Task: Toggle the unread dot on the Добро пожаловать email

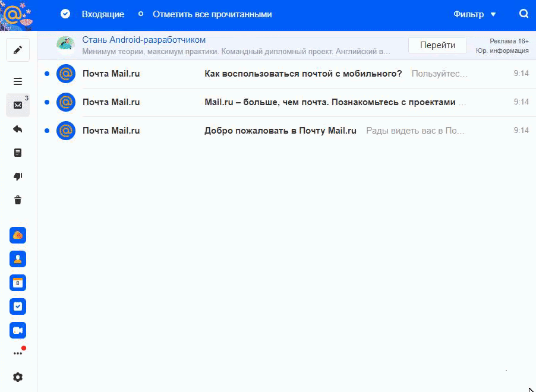Action: 47,131
